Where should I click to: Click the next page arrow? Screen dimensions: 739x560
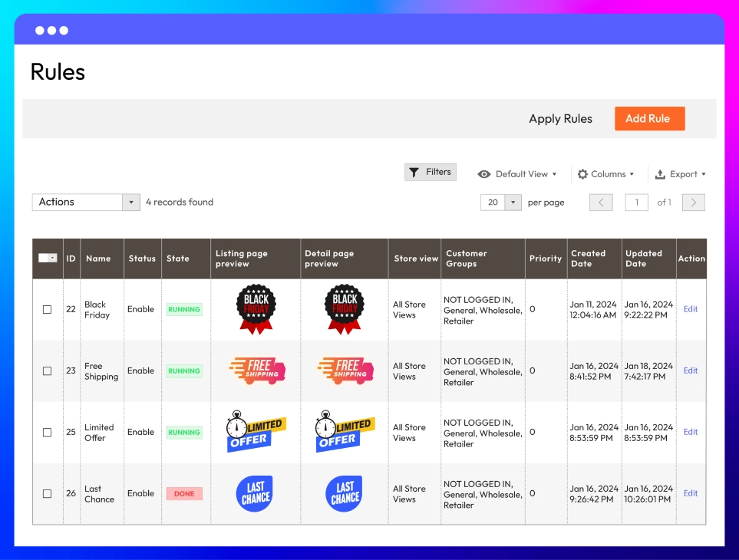[x=693, y=202]
